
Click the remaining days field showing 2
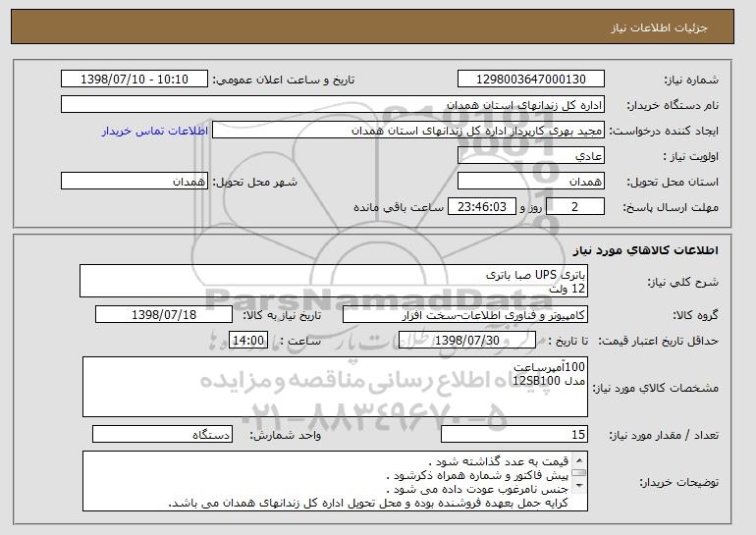click(574, 207)
